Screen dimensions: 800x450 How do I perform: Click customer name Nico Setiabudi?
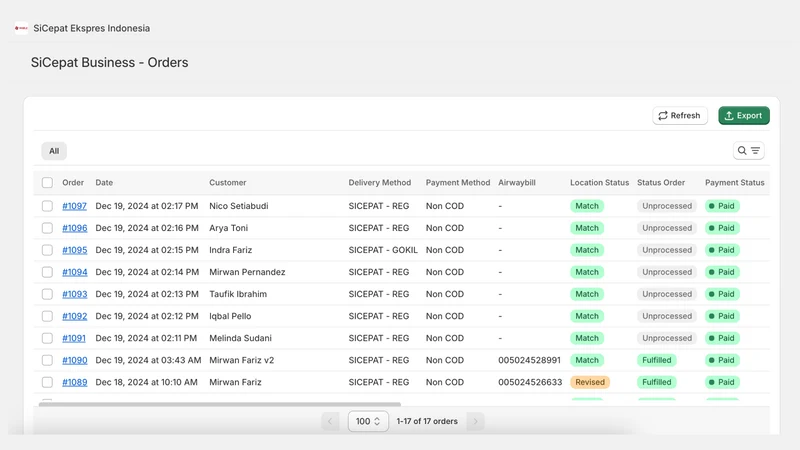(x=238, y=206)
